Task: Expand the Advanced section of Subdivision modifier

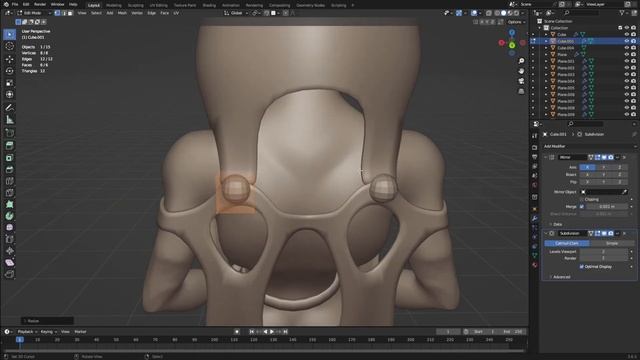Action: pyautogui.click(x=551, y=277)
